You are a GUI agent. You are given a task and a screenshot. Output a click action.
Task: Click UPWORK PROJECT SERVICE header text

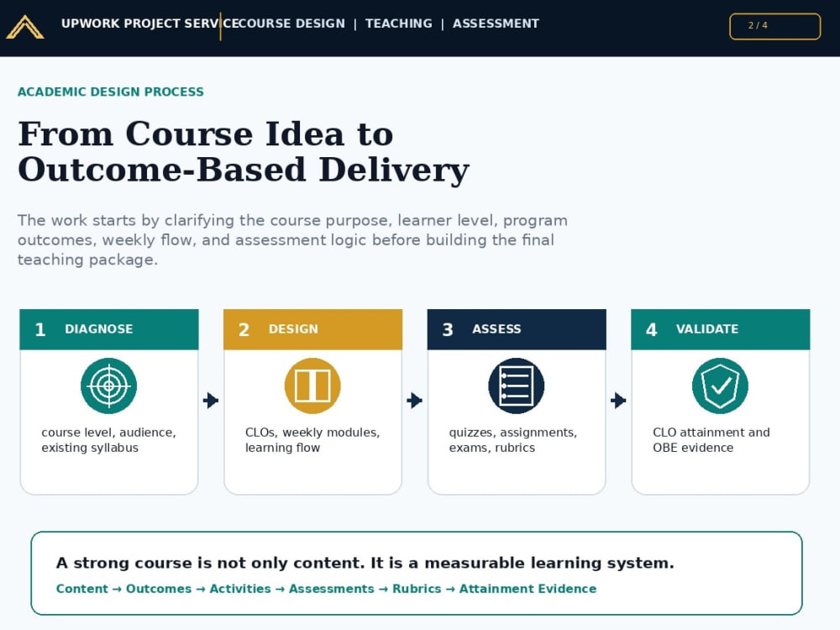pos(149,24)
